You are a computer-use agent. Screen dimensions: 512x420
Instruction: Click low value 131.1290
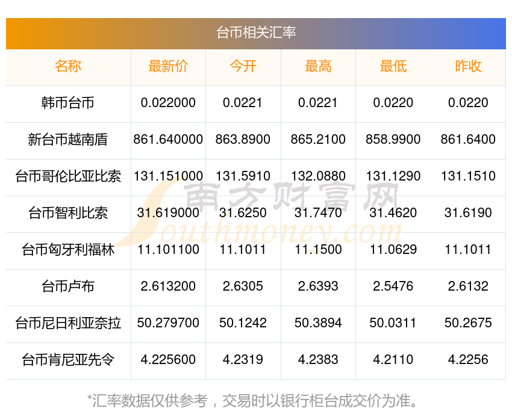(x=393, y=176)
